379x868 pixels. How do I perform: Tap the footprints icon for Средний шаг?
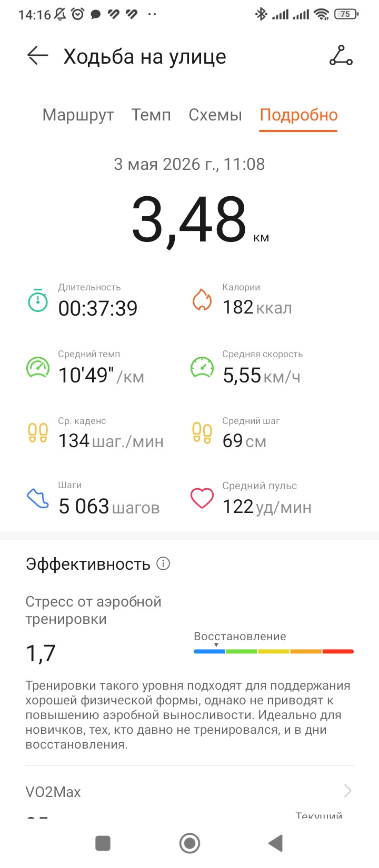202,433
